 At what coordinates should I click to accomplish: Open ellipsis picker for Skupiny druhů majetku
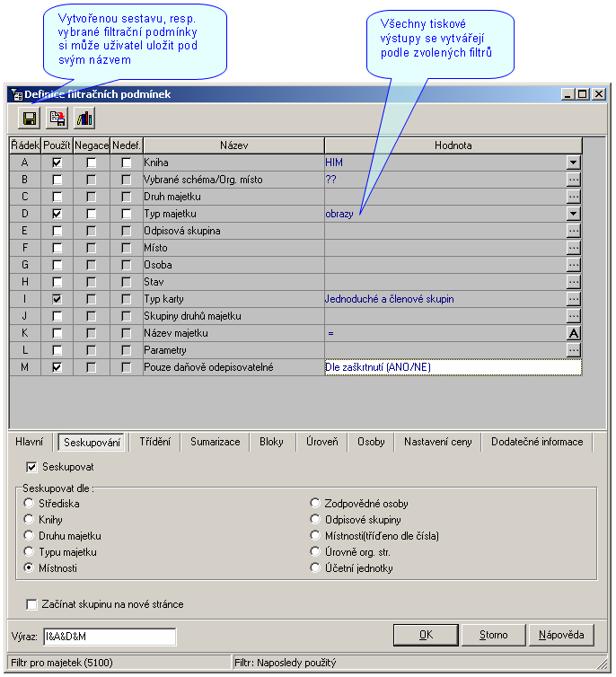(573, 316)
